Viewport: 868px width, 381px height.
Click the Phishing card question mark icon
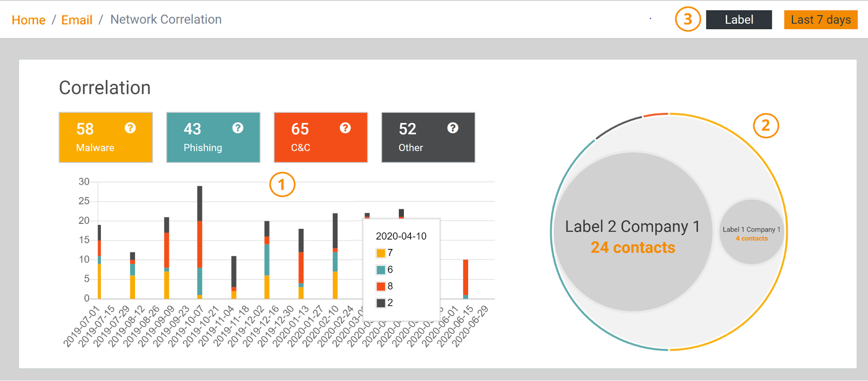coord(238,128)
